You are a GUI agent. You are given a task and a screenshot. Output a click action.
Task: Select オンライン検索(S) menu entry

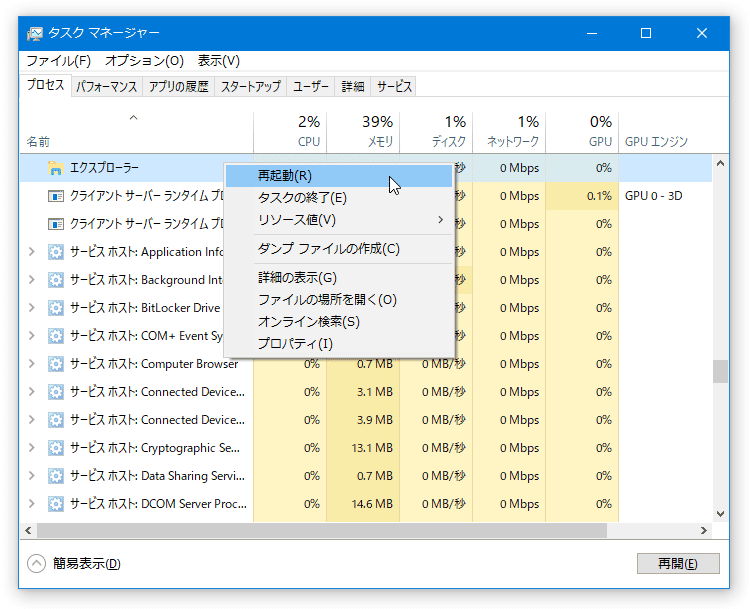coord(339,321)
